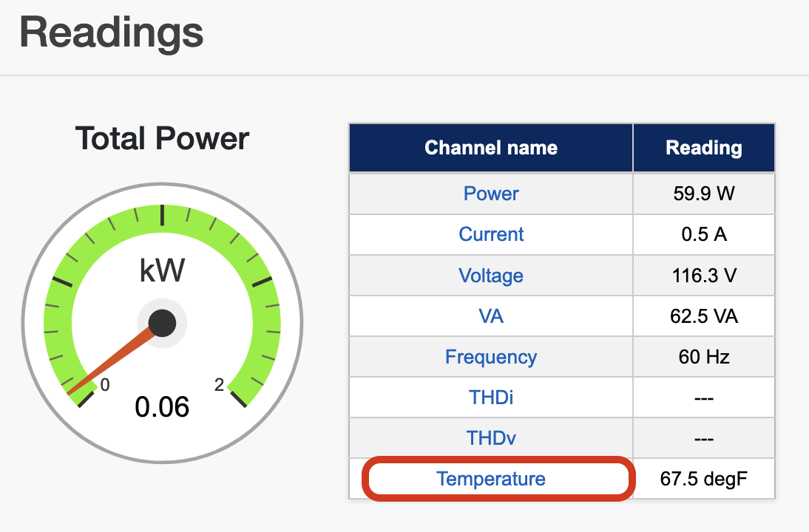Click the 62.5 VA reading cell
This screenshot has height=532, width=809.
(703, 316)
